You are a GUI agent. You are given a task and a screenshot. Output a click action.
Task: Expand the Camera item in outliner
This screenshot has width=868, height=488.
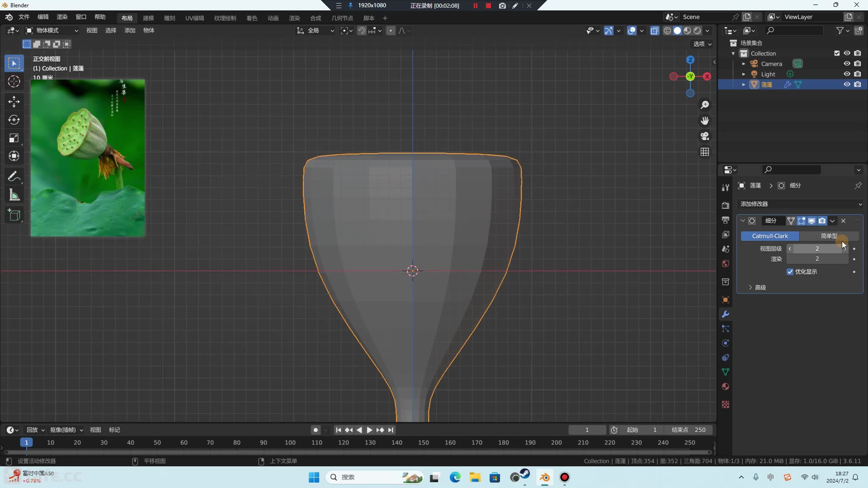point(744,64)
